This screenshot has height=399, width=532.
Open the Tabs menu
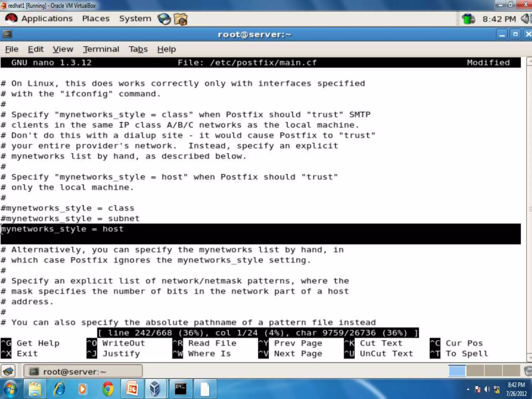138,49
